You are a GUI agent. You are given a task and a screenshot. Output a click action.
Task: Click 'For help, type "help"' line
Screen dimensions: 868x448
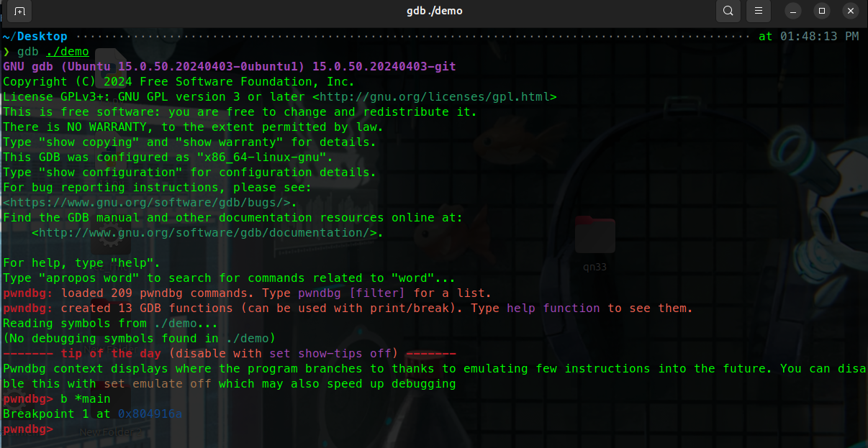(x=82, y=262)
